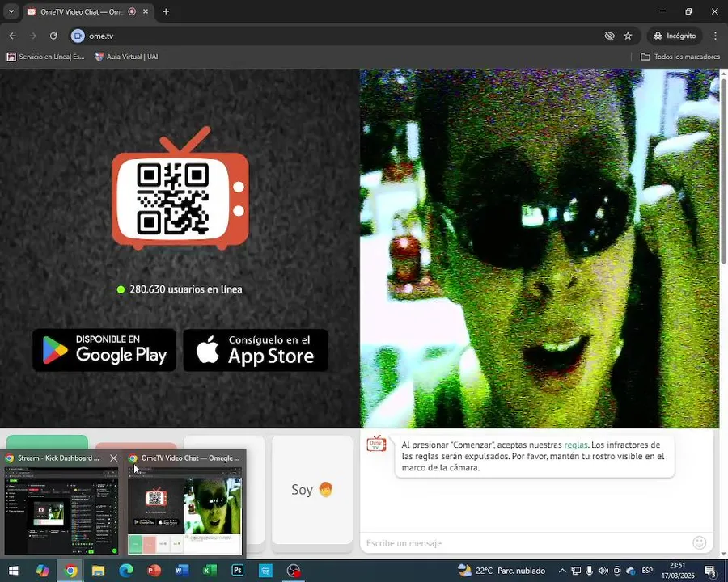Viewport: 728px width, 582px height.
Task: Launch Microsoft Edge from the taskbar
Action: point(126,571)
